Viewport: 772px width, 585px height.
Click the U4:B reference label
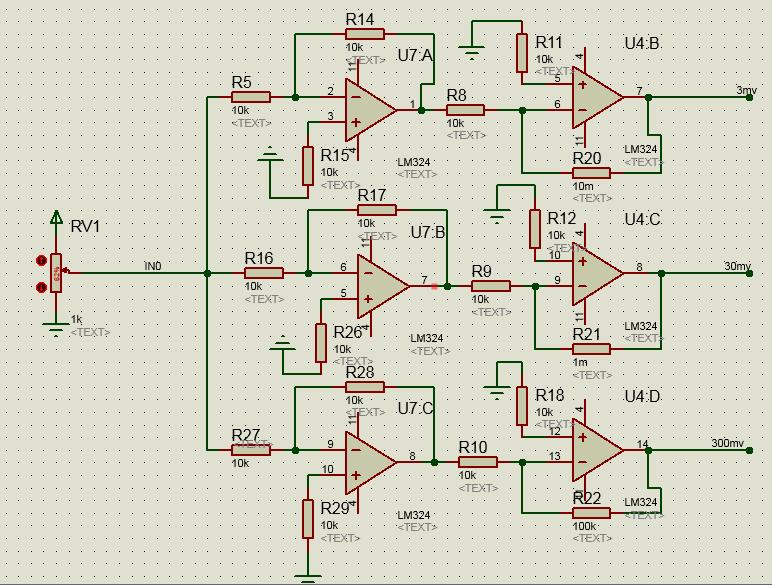point(642,43)
